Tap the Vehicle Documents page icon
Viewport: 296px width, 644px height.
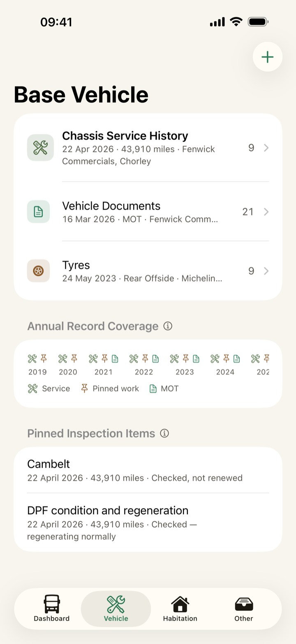(x=38, y=212)
